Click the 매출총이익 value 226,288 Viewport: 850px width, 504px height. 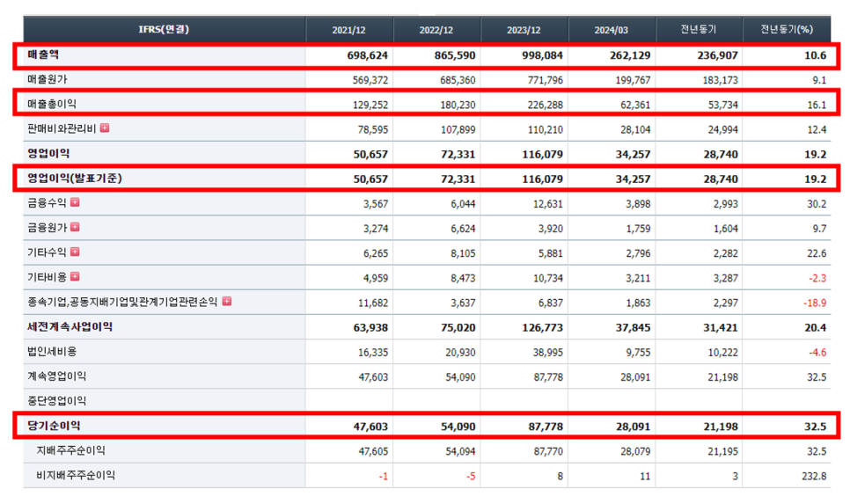(546, 105)
